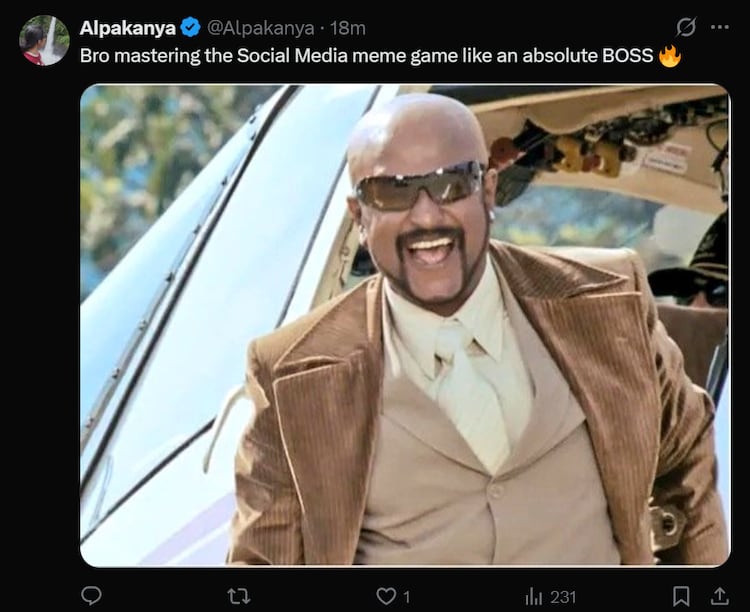Open Alpakanya's profile picture avatar
750x612 pixels.
pyautogui.click(x=44, y=40)
